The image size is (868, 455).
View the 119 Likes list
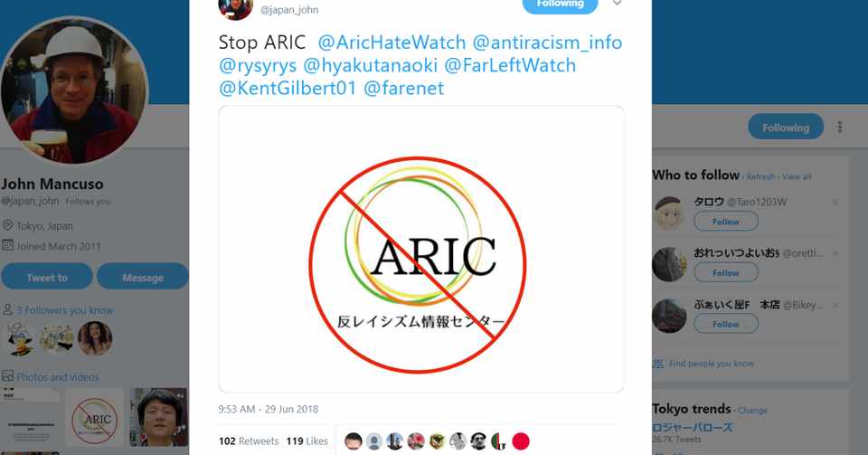click(307, 441)
